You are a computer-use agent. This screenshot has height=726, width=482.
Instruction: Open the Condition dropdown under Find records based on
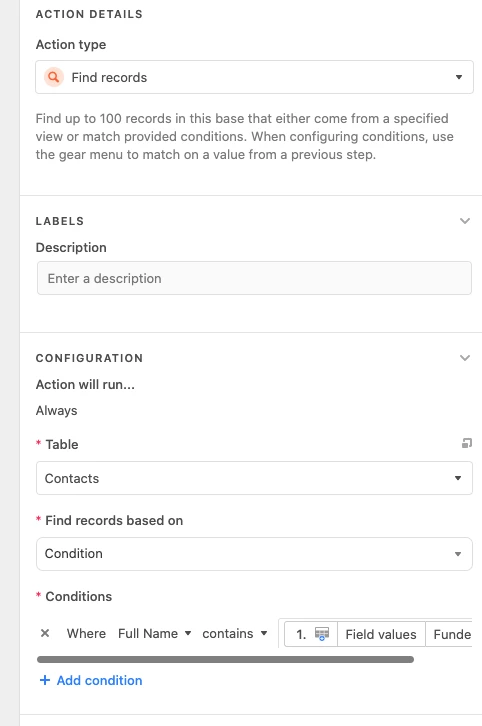254,554
